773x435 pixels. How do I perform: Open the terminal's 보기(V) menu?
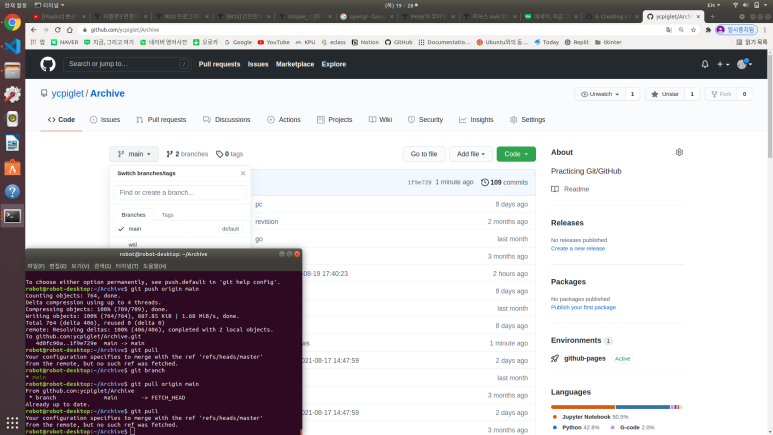pos(80,266)
